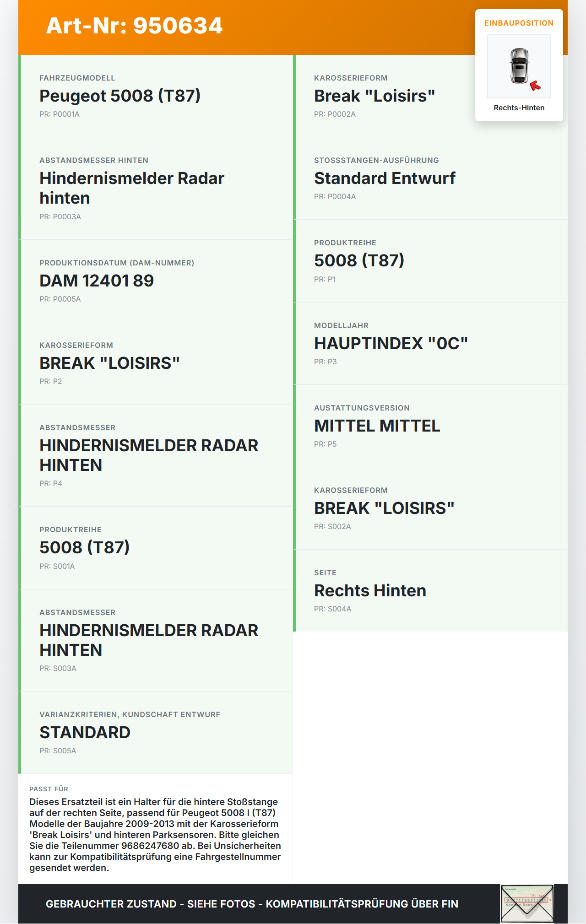Select the Art-Nr: 950634 title
Image resolution: width=586 pixels, height=924 pixels.
pos(134,26)
